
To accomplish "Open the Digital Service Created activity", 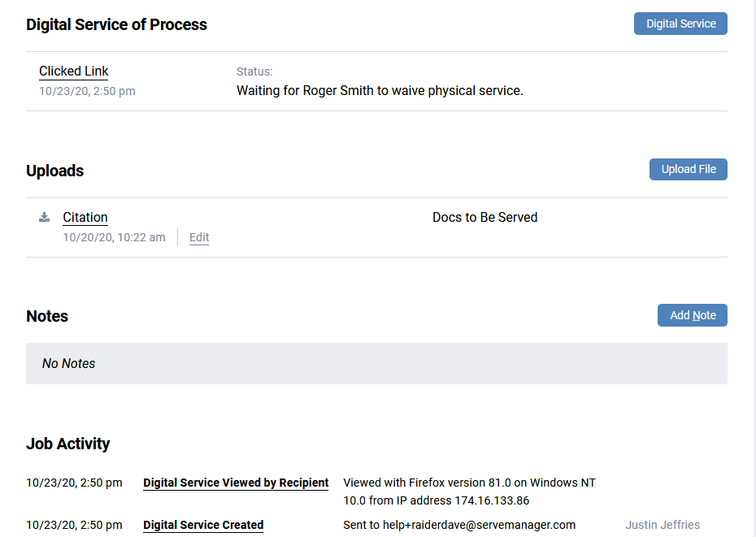I will [203, 525].
